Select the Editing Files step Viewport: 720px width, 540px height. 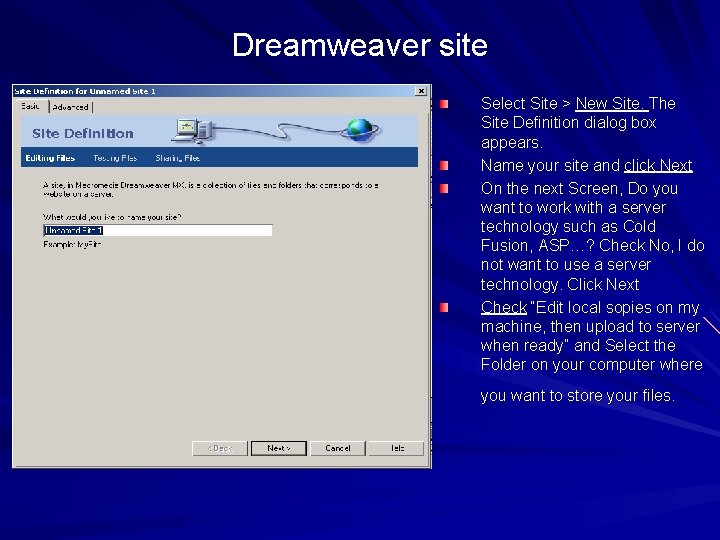point(50,158)
